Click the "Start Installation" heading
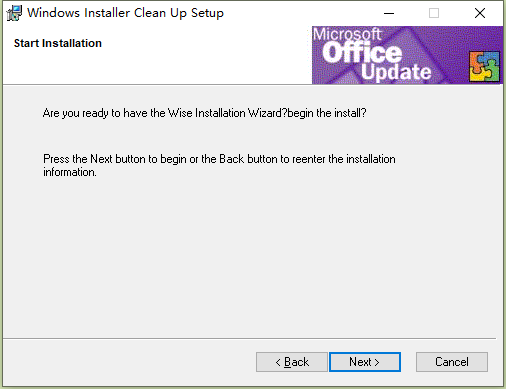The height and width of the screenshot is (389, 506). tap(58, 43)
